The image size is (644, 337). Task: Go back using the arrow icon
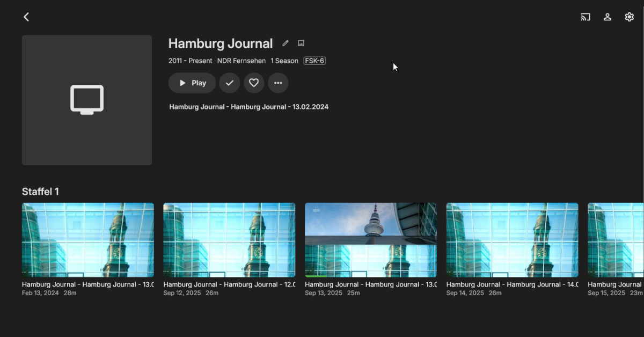point(26,17)
